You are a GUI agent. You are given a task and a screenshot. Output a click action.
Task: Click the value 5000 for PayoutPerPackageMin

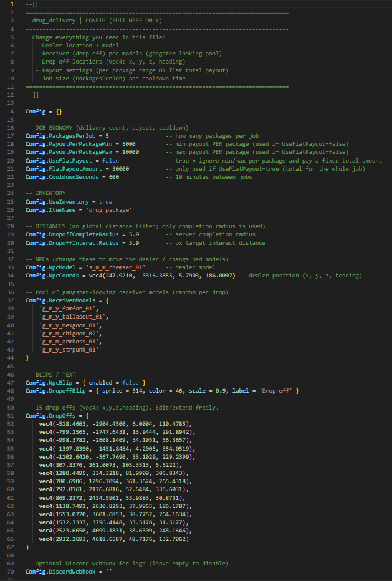pos(128,144)
